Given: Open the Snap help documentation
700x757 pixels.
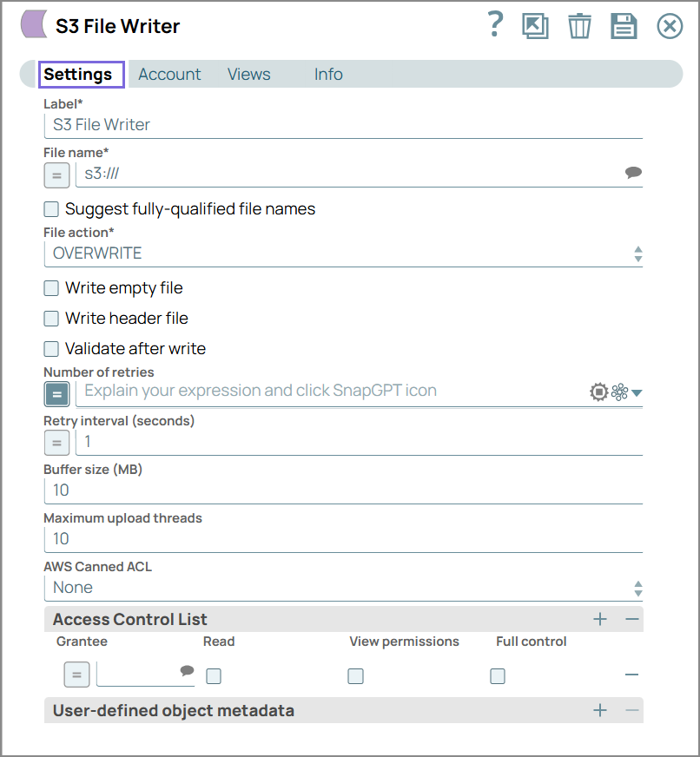Looking at the screenshot, I should [495, 26].
